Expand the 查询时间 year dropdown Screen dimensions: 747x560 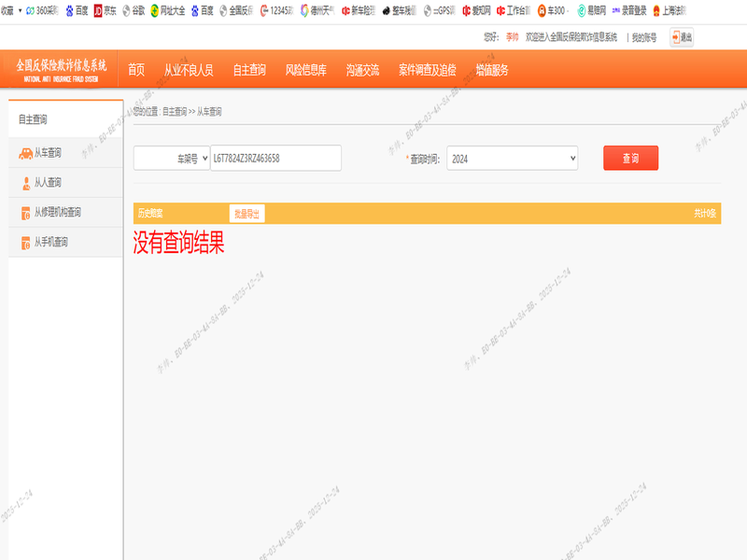(512, 159)
